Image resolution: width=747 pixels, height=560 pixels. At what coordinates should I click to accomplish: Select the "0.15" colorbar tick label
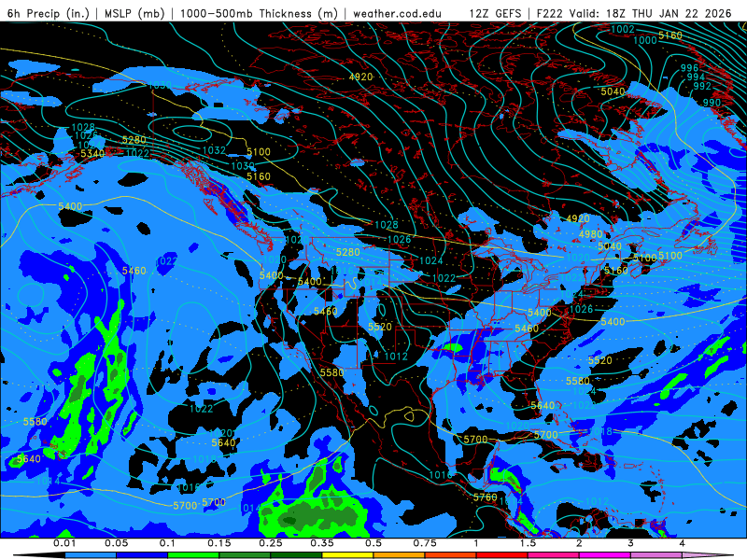coord(219,543)
